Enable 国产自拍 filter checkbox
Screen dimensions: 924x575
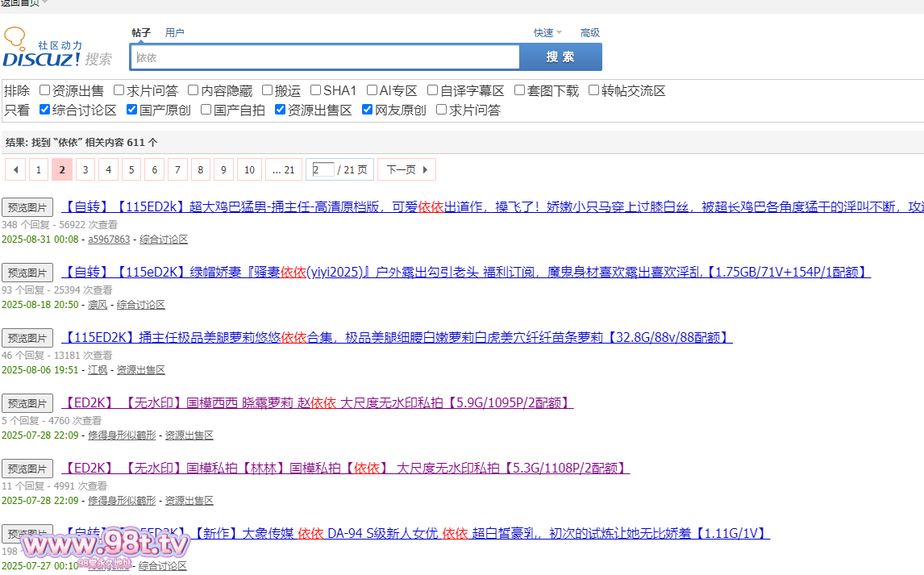click(x=206, y=110)
